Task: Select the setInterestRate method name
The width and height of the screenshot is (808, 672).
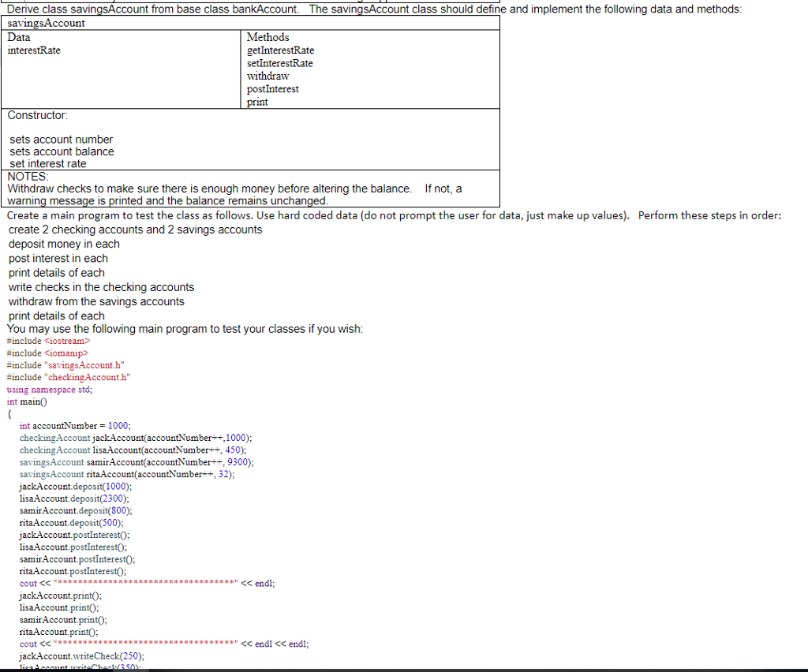Action: [x=279, y=63]
